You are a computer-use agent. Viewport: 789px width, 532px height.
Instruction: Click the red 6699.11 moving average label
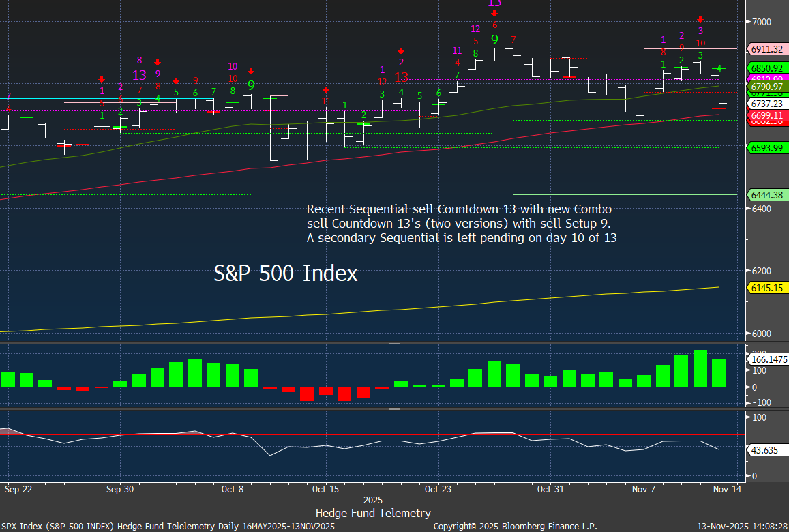[x=766, y=116]
